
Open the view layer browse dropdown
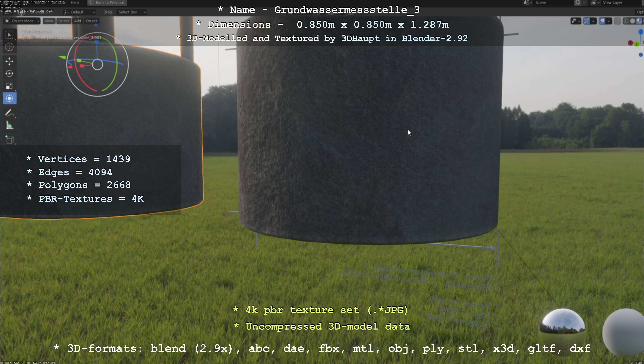click(595, 2)
